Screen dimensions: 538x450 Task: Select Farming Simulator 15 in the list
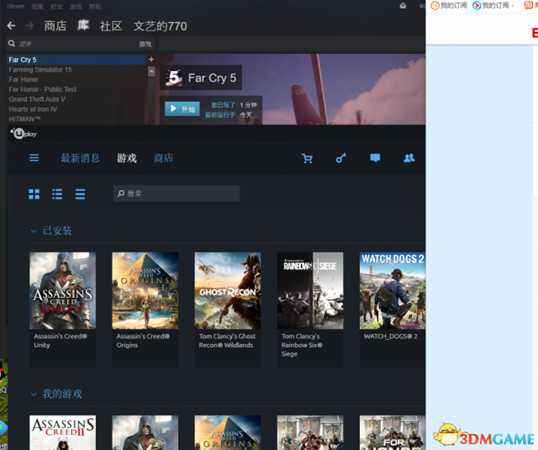(x=40, y=70)
